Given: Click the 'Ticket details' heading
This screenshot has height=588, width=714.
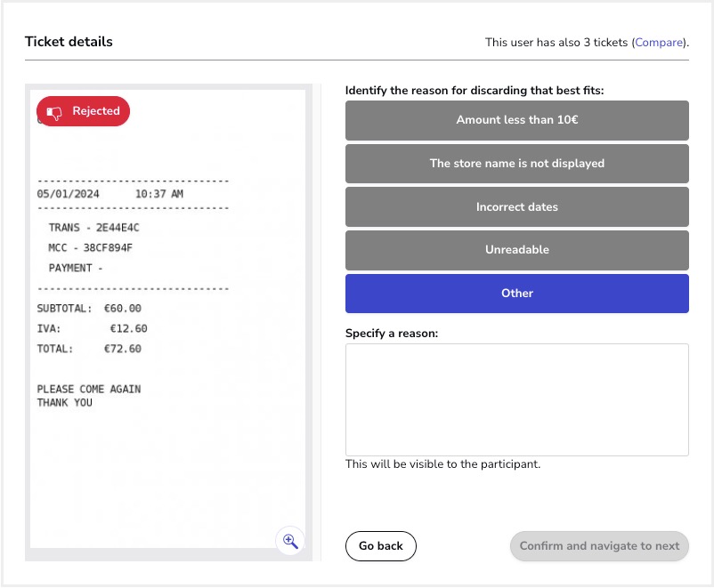Looking at the screenshot, I should click(x=69, y=42).
